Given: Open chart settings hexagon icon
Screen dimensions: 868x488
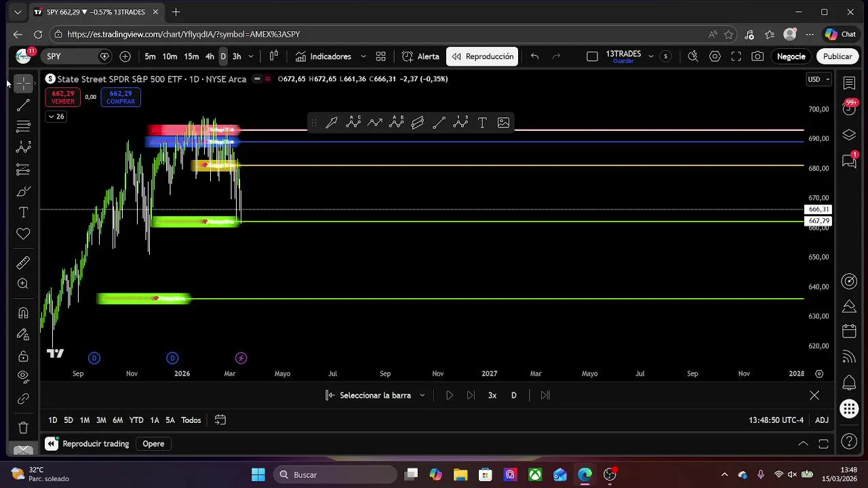Looking at the screenshot, I should [715, 56].
